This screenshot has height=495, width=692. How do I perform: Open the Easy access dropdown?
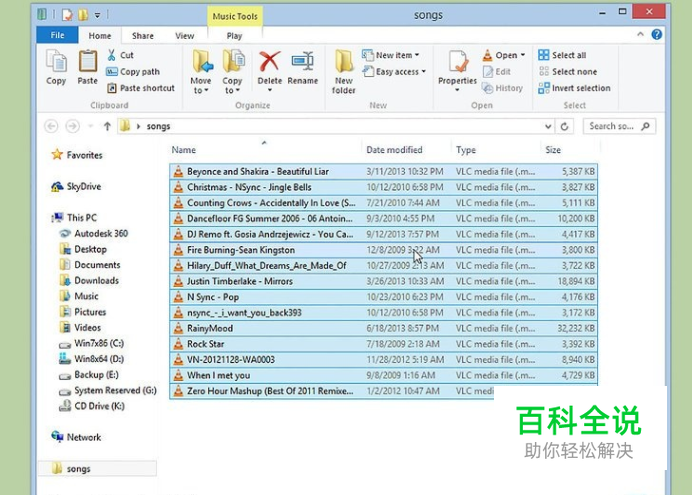coord(394,71)
